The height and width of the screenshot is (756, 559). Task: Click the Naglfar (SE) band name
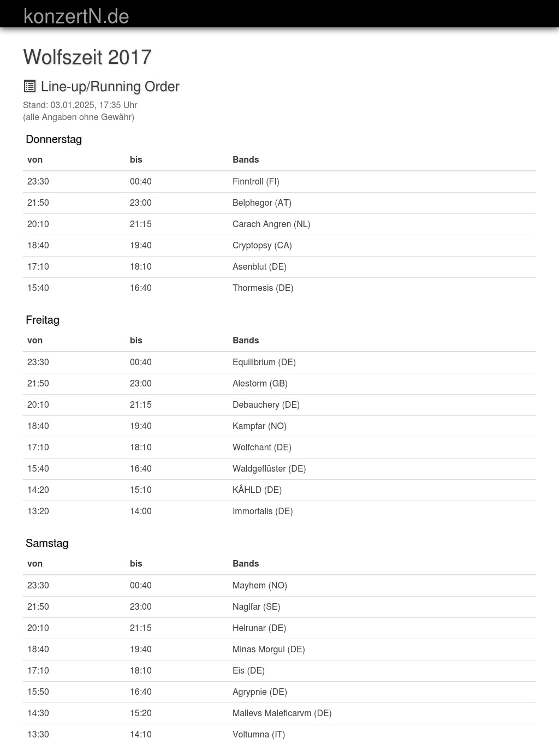click(256, 606)
